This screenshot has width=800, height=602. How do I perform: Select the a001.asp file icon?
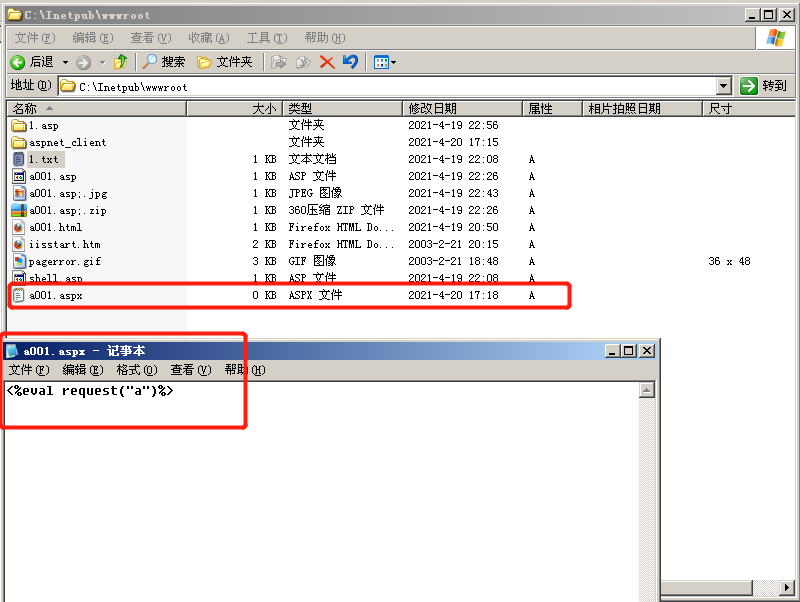pyautogui.click(x=19, y=177)
